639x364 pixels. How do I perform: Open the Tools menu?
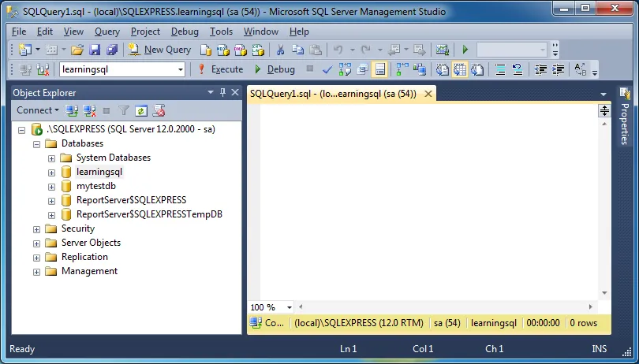tap(222, 32)
